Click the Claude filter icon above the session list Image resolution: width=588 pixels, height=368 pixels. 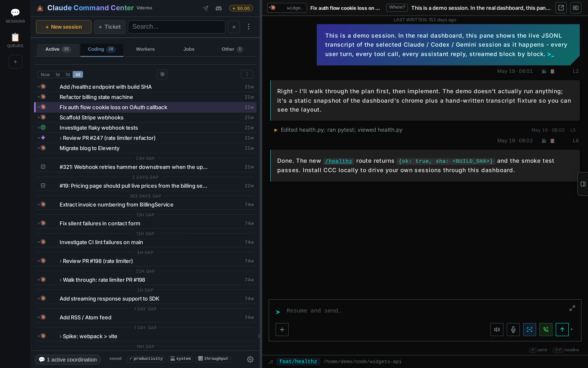(x=162, y=74)
